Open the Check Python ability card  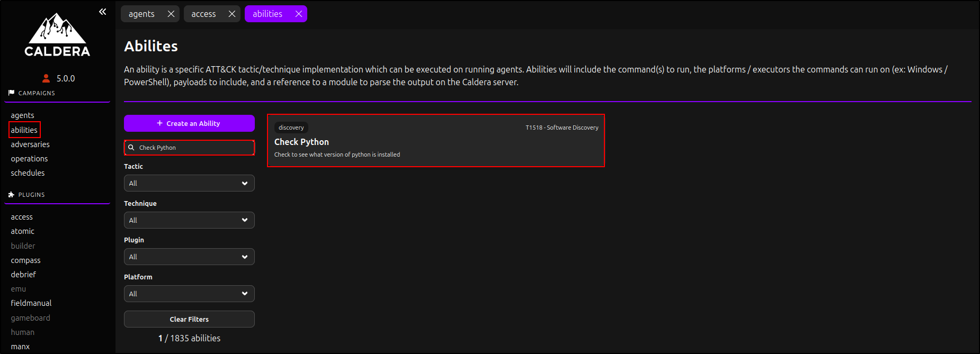tap(435, 142)
